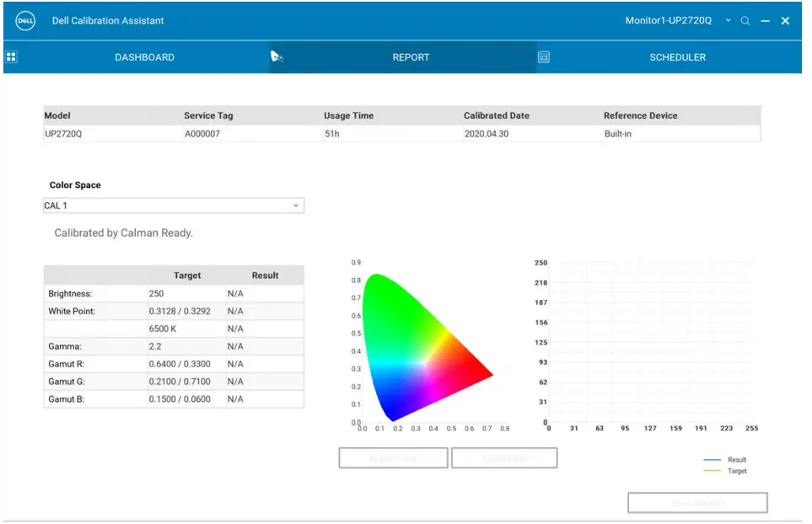Viewport: 812px width, 524px height.
Task: Click the Report tab's chart icon
Action: pos(277,57)
